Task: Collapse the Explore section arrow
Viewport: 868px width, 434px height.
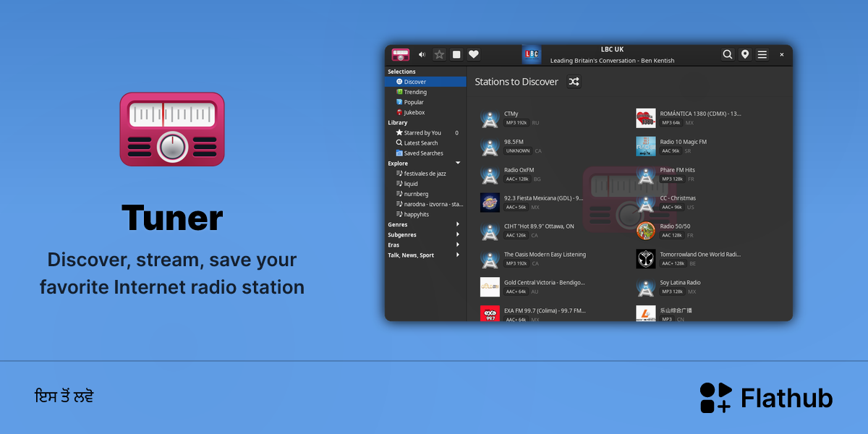Action: pos(458,163)
